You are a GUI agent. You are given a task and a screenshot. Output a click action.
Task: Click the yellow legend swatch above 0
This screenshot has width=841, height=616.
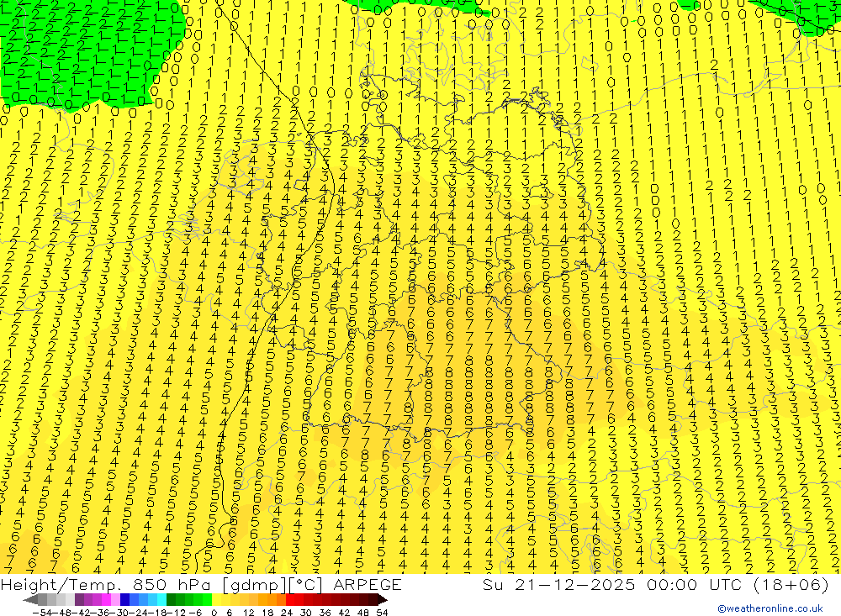217,600
